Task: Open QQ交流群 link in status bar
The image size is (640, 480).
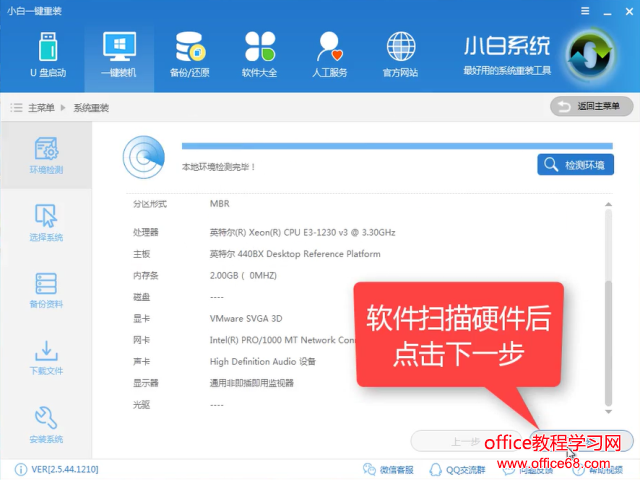Action: tap(458, 470)
